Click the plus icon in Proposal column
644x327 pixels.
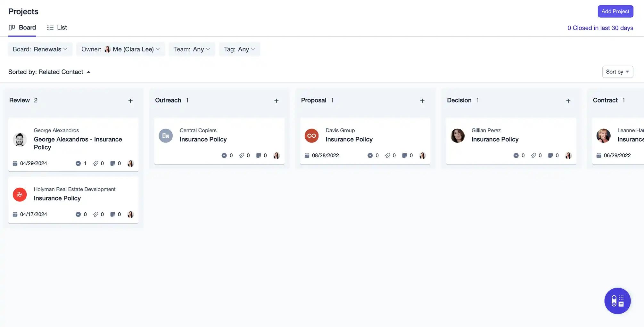(x=422, y=101)
